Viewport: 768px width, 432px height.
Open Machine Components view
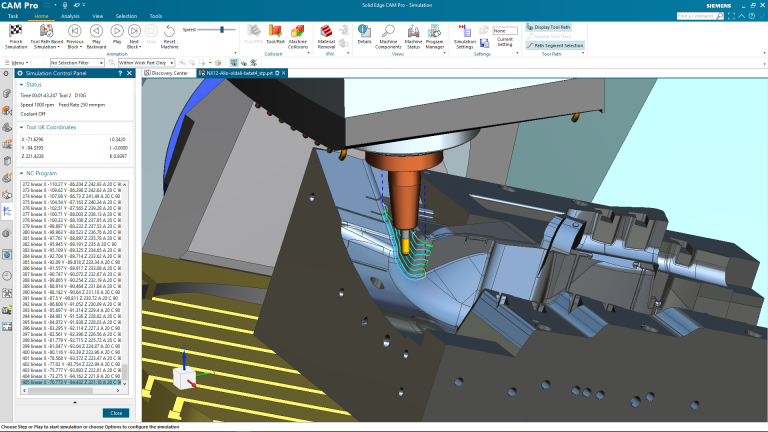pos(388,36)
